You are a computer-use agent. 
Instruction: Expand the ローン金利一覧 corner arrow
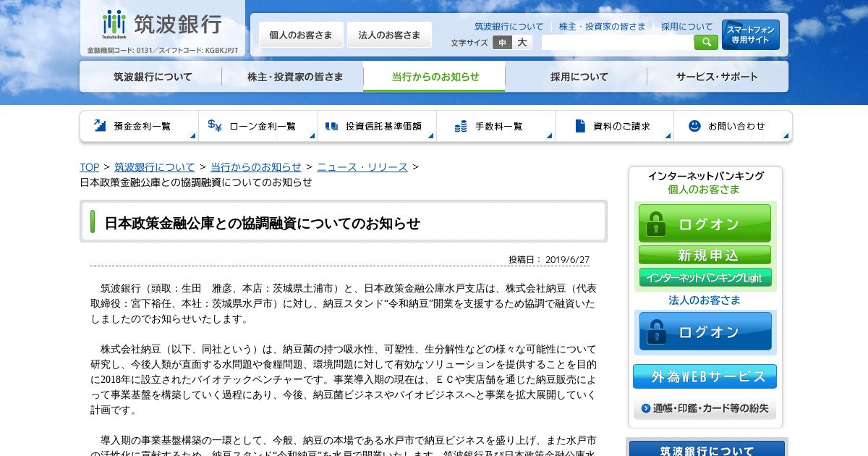click(x=312, y=135)
